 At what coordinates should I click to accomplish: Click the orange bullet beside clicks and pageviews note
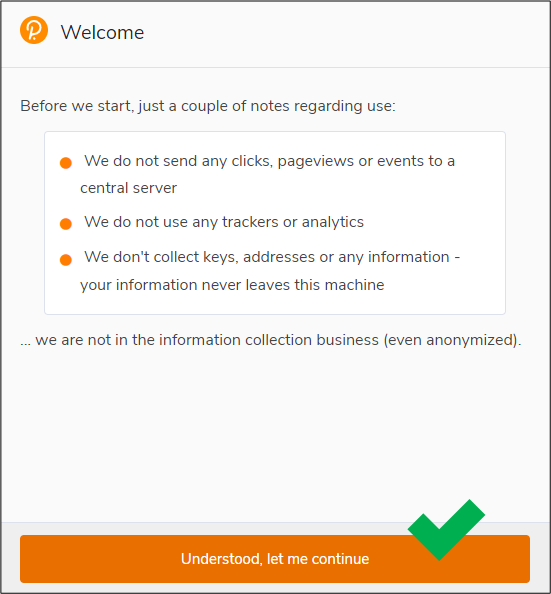coord(66,163)
